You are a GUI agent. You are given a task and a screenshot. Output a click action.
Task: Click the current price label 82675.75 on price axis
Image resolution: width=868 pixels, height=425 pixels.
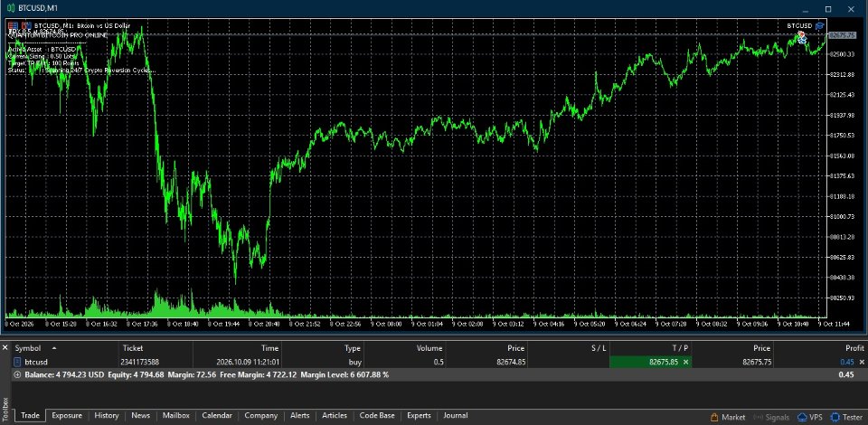point(844,35)
